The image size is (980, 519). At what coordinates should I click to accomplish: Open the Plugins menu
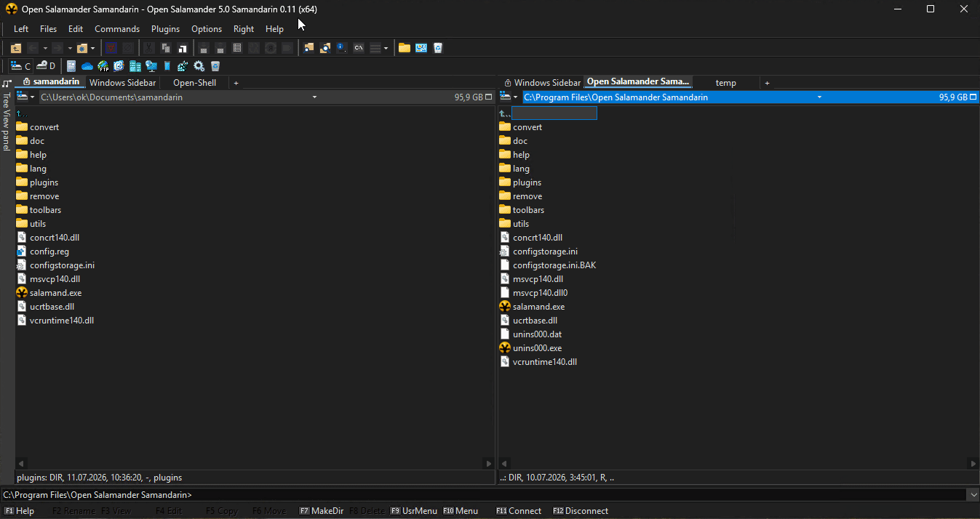tap(165, 29)
